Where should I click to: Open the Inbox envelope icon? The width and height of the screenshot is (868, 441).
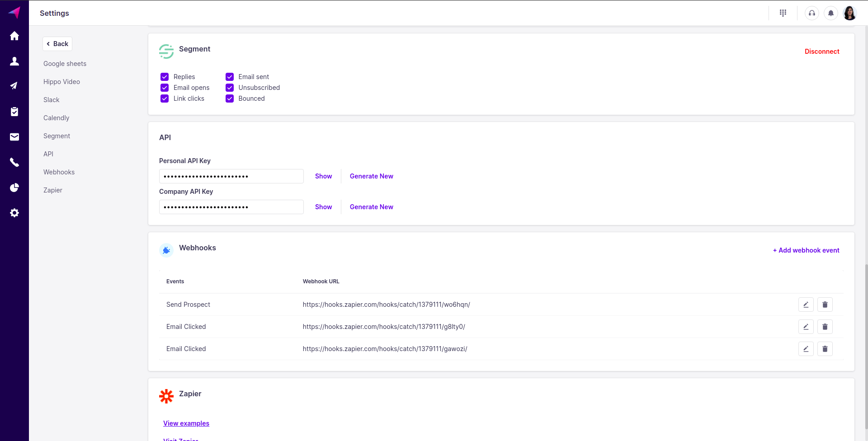coord(14,137)
